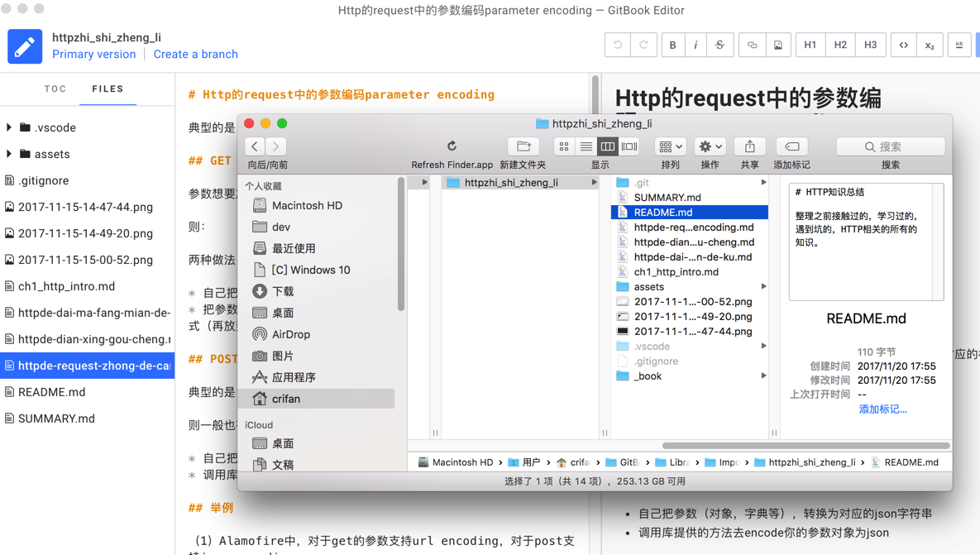
Task: Open the Finder arrange-by dropdown
Action: (x=671, y=146)
